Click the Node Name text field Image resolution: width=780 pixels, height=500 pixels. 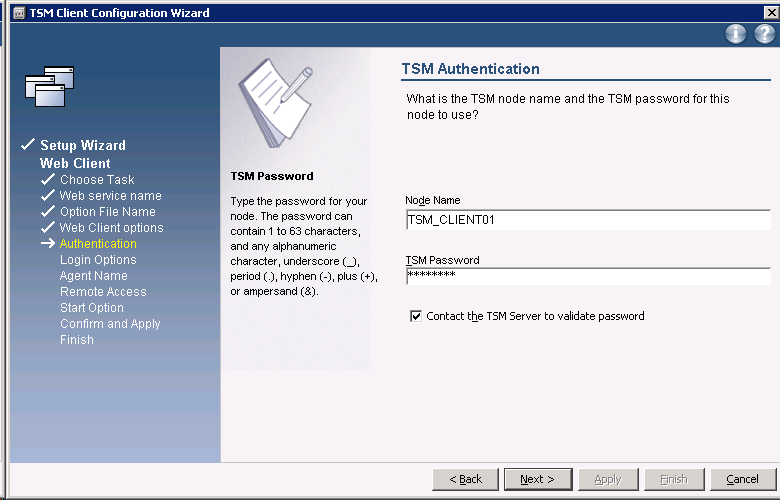click(x=588, y=220)
